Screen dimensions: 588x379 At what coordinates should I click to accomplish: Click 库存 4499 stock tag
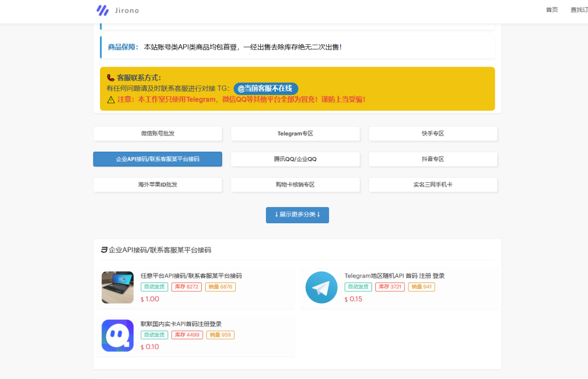coord(187,335)
